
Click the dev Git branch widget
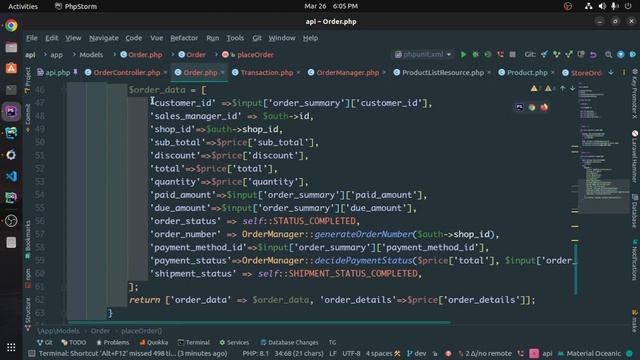416,353
